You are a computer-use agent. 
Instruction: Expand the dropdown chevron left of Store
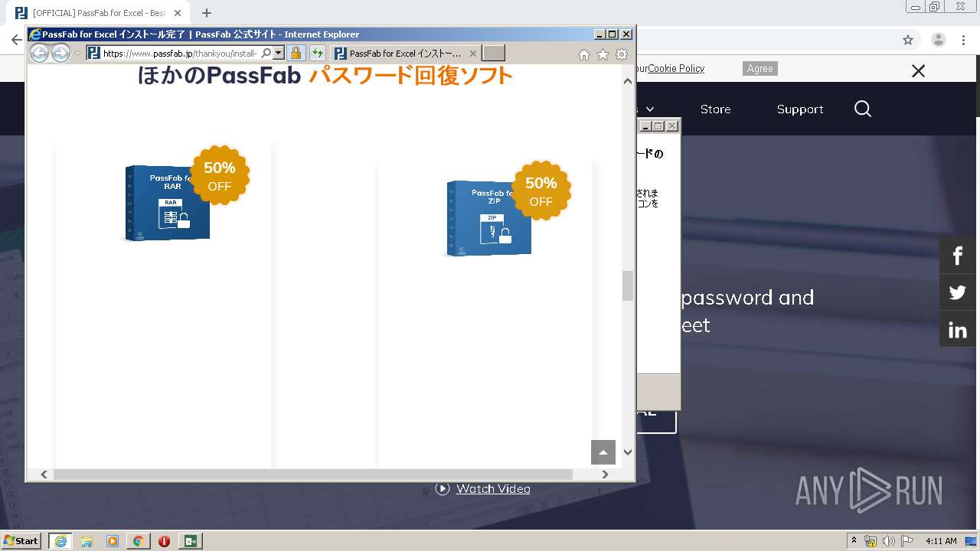pos(650,109)
